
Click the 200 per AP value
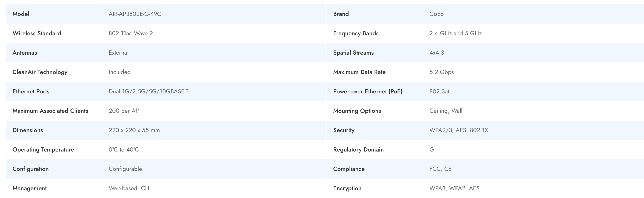(x=124, y=111)
